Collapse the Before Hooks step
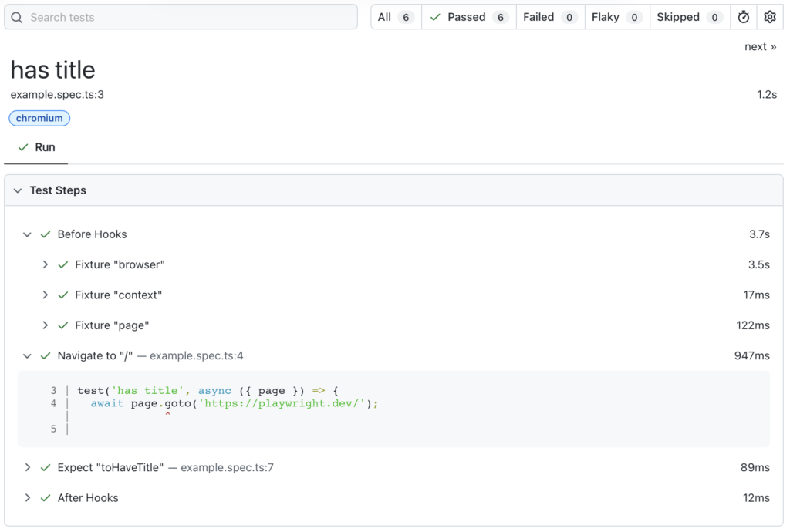 [28, 234]
